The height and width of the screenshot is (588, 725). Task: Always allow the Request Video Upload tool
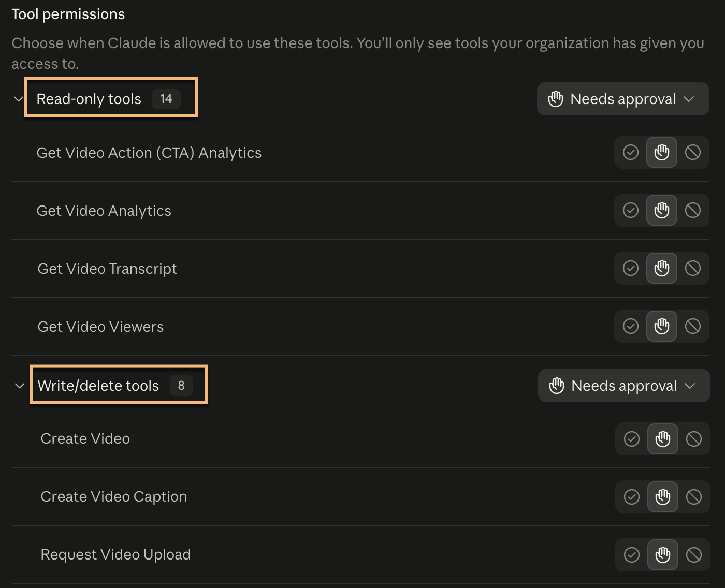click(x=632, y=555)
